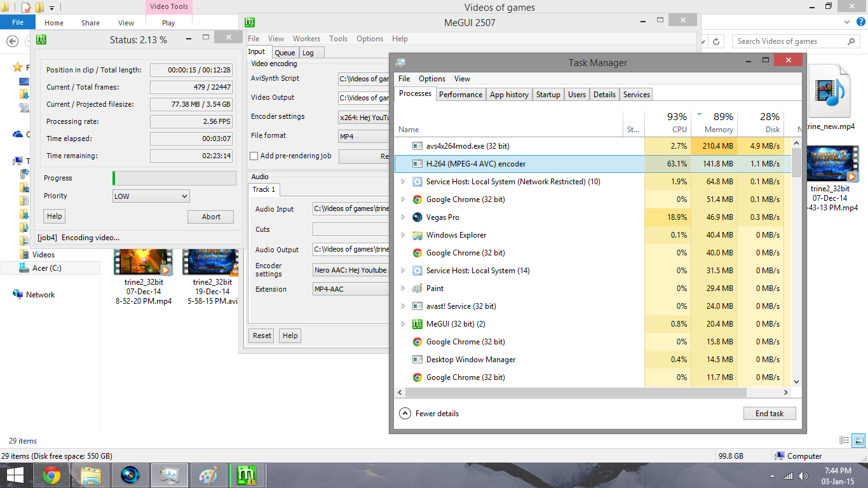Toggle Add pre-rendering job checkbox
The height and width of the screenshot is (488, 868).
[x=254, y=156]
